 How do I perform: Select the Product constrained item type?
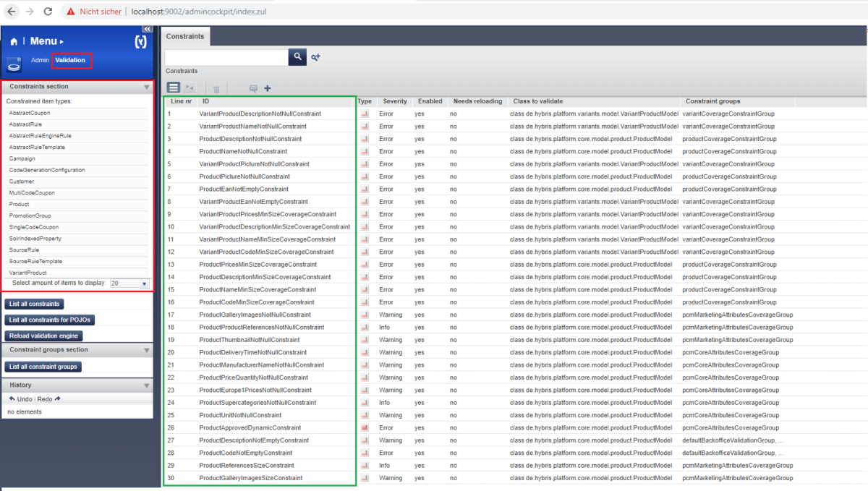coord(20,205)
